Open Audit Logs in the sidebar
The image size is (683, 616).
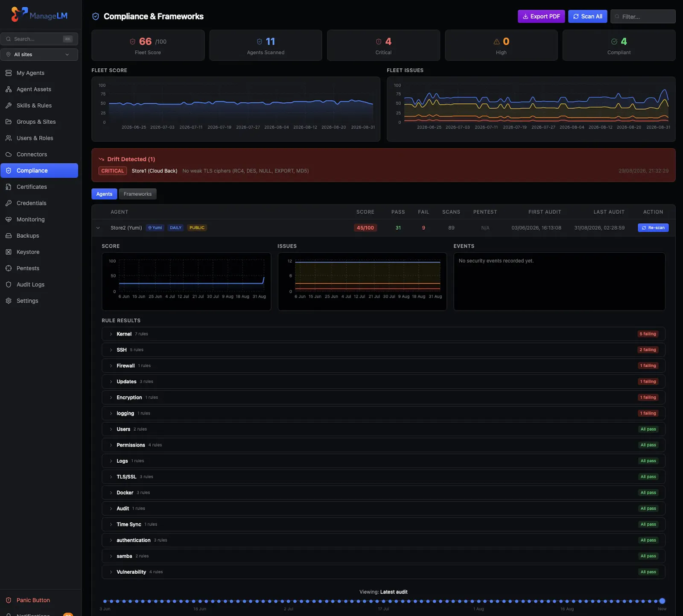click(39, 284)
